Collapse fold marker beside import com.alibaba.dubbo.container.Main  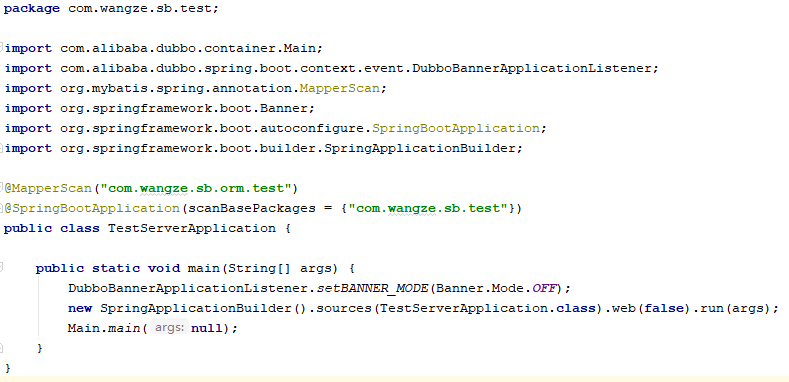[x=2, y=48]
